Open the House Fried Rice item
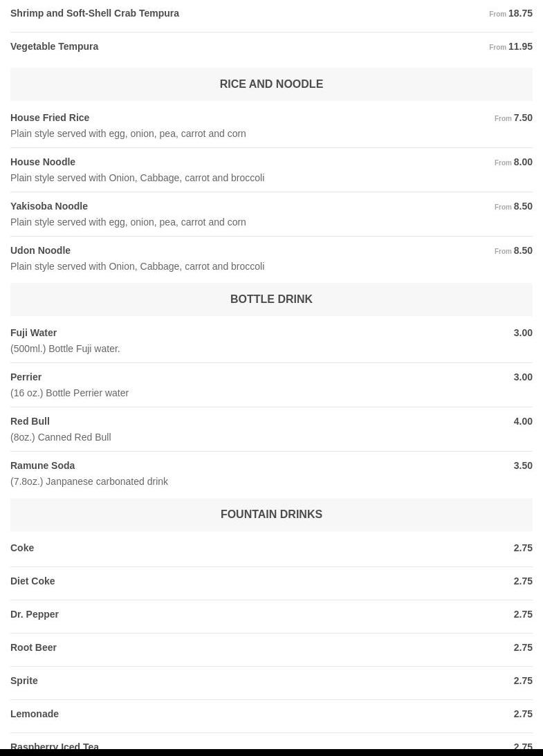543x756 pixels. click(x=50, y=118)
